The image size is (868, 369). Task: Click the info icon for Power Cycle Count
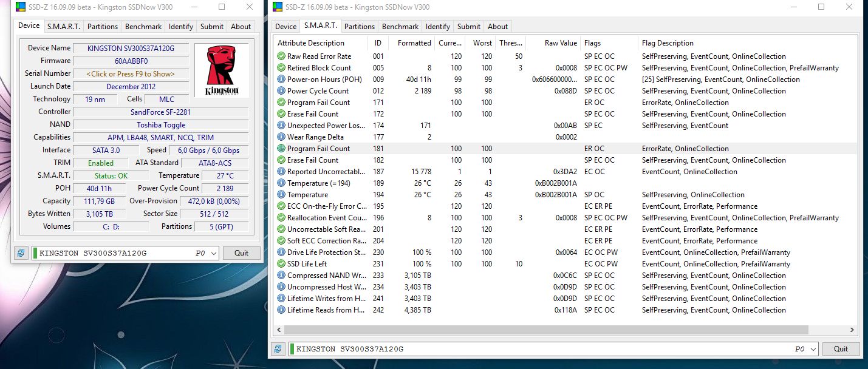(281, 91)
